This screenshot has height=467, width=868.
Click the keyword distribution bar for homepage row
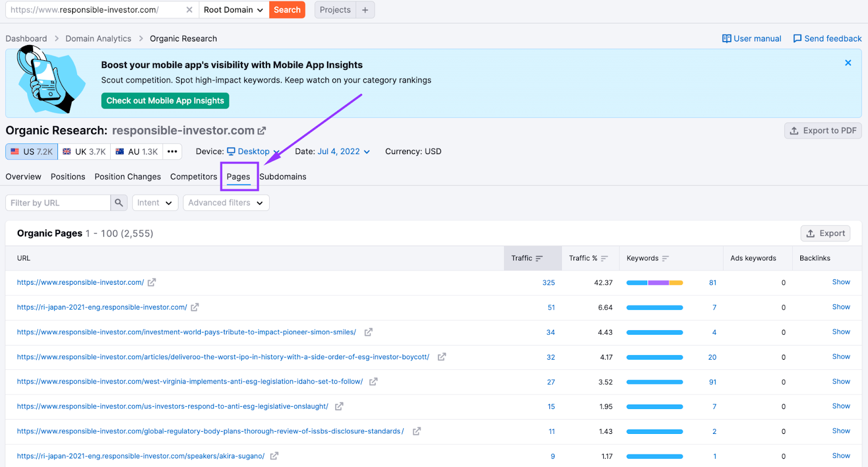coord(654,283)
